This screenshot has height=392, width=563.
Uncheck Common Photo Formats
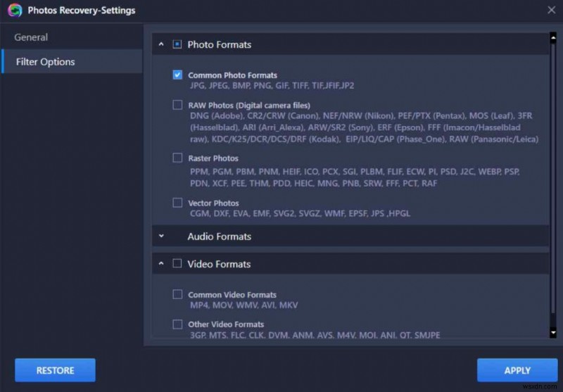pos(178,75)
